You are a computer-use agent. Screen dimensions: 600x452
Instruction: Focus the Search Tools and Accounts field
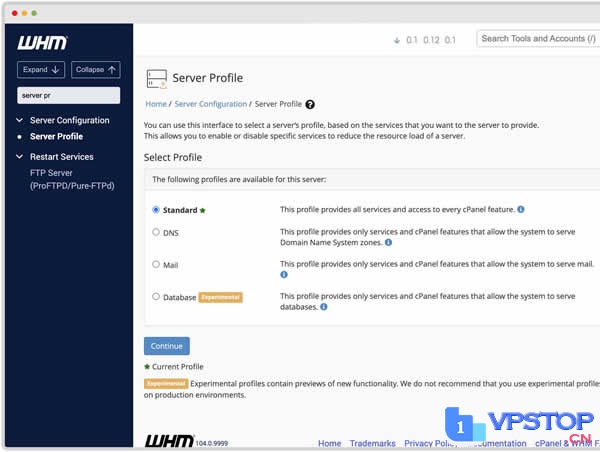(538, 39)
